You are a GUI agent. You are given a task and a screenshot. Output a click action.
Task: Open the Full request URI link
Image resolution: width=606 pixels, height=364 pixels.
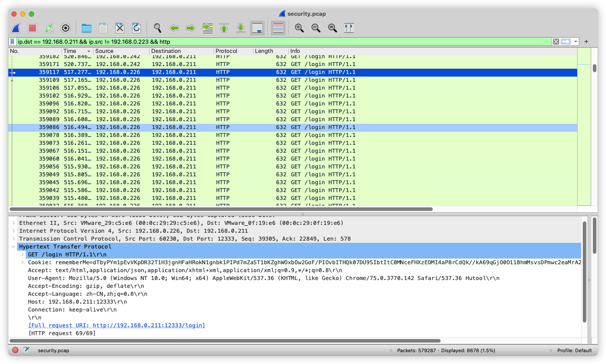116,325
